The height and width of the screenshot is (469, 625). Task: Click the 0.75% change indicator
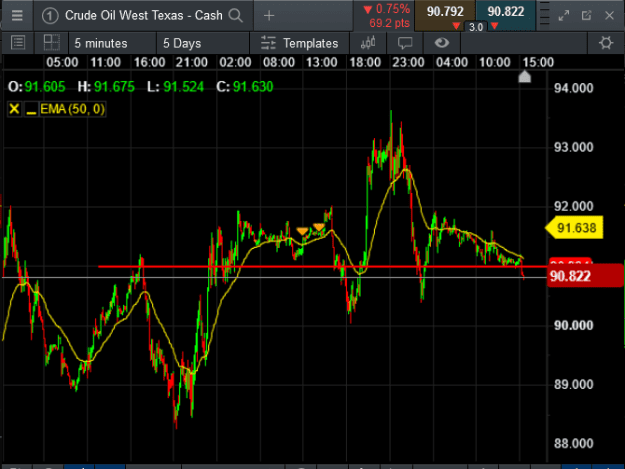[x=387, y=9]
